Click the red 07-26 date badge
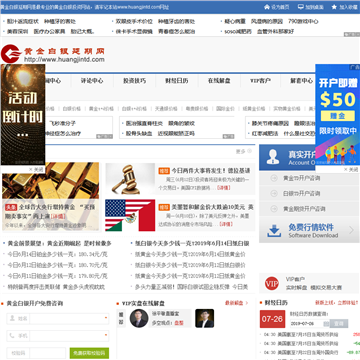The width and height of the screenshot is (360, 360). pyautogui.click(x=272, y=319)
